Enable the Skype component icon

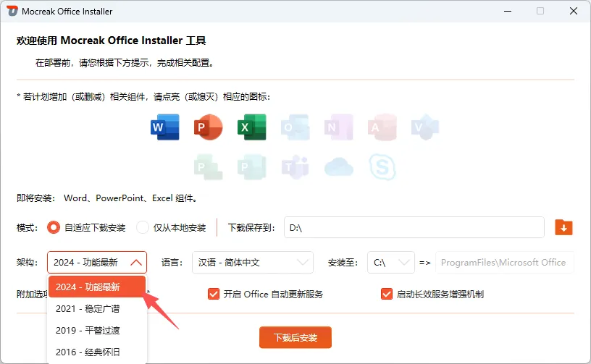[382, 166]
